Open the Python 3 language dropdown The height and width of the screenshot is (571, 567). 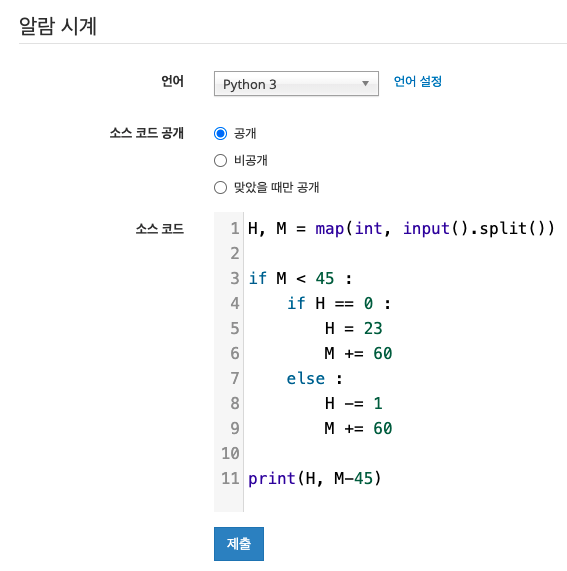296,84
